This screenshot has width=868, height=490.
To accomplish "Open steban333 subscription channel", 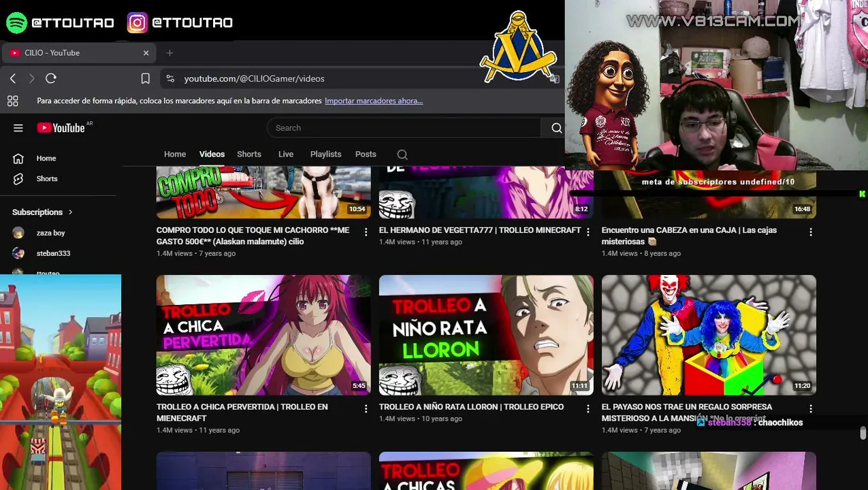I will pos(52,253).
